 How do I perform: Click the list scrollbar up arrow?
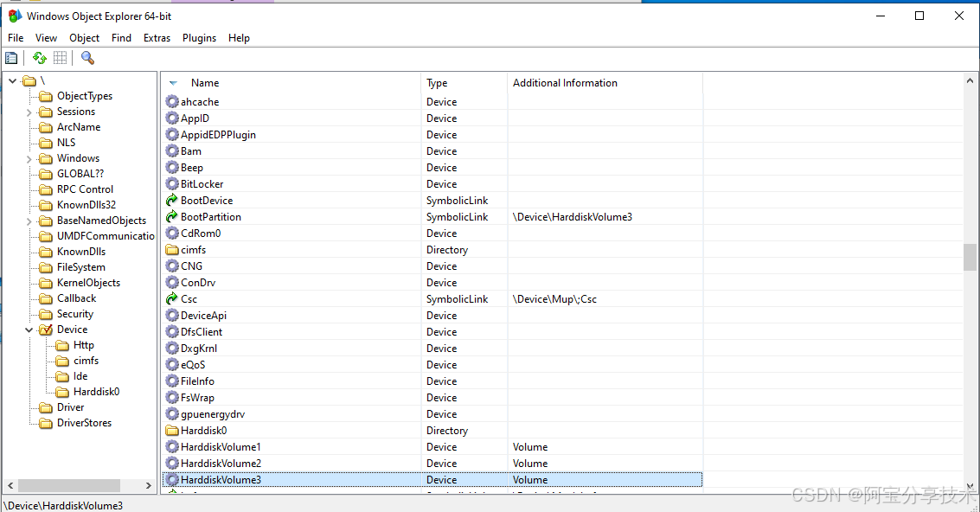pos(970,80)
